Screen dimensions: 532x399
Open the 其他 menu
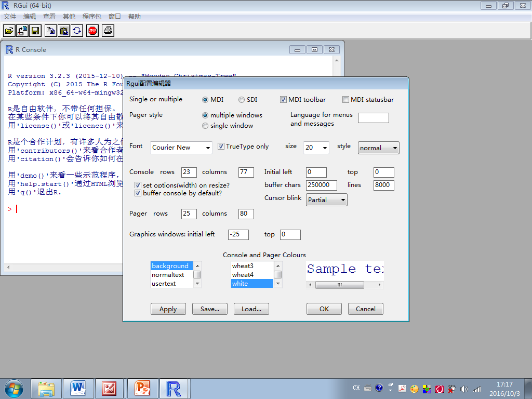(x=69, y=16)
